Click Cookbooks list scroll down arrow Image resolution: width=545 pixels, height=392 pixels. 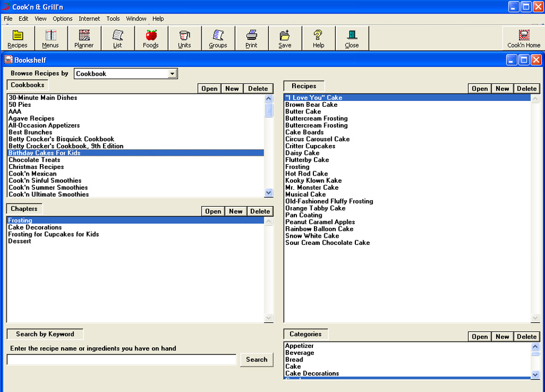point(268,192)
